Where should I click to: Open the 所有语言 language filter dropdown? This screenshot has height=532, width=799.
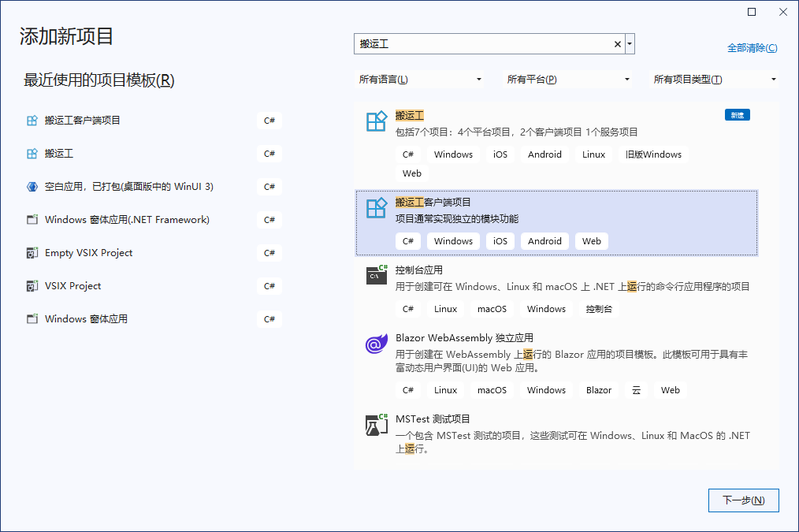coord(420,80)
